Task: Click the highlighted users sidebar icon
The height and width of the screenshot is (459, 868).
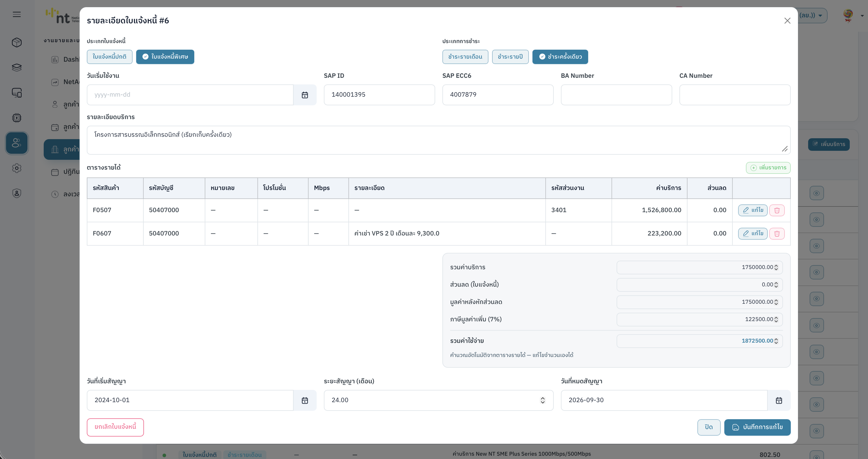Action: click(x=16, y=143)
